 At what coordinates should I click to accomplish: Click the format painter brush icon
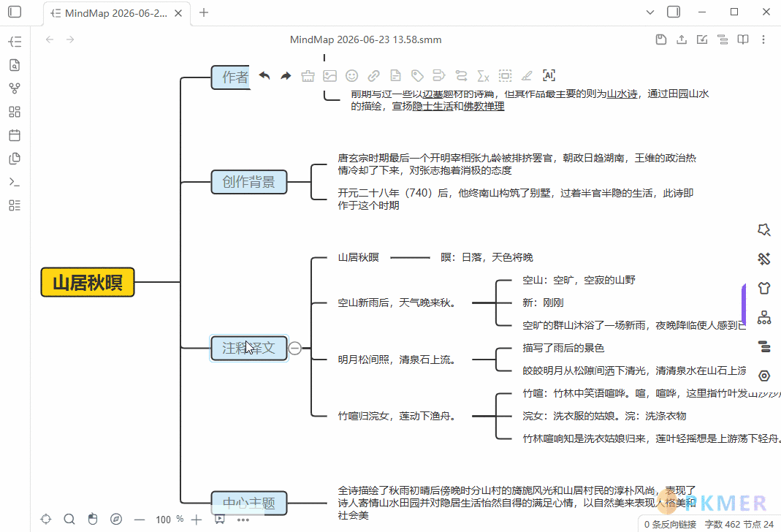[308, 76]
